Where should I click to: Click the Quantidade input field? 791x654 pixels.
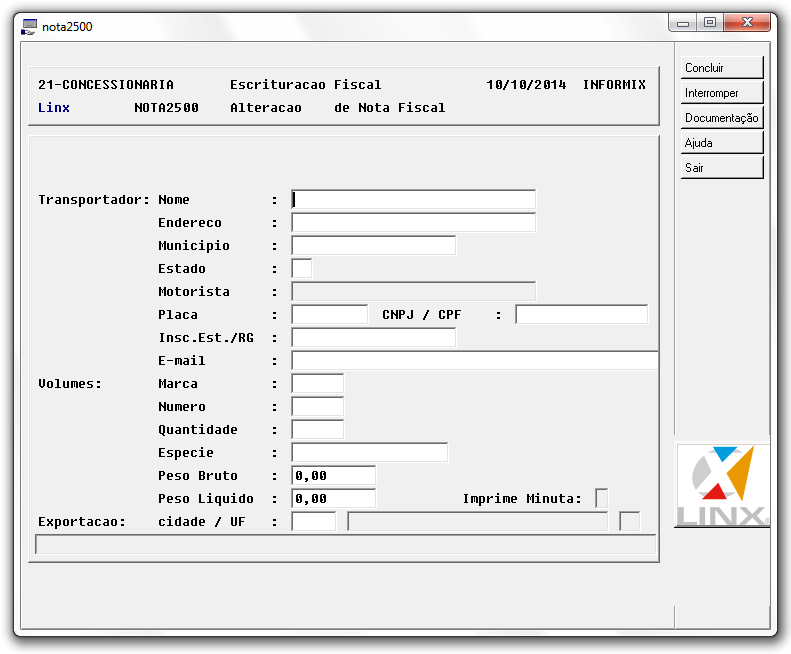pos(317,429)
